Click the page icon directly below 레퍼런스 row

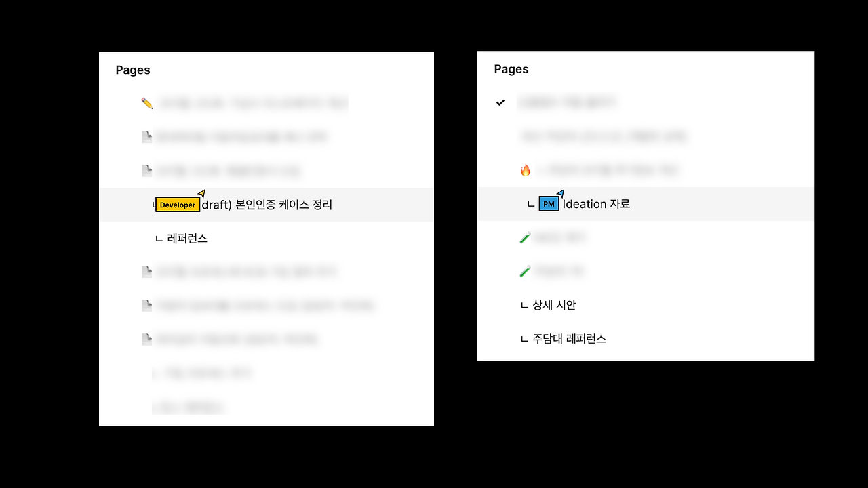point(146,272)
